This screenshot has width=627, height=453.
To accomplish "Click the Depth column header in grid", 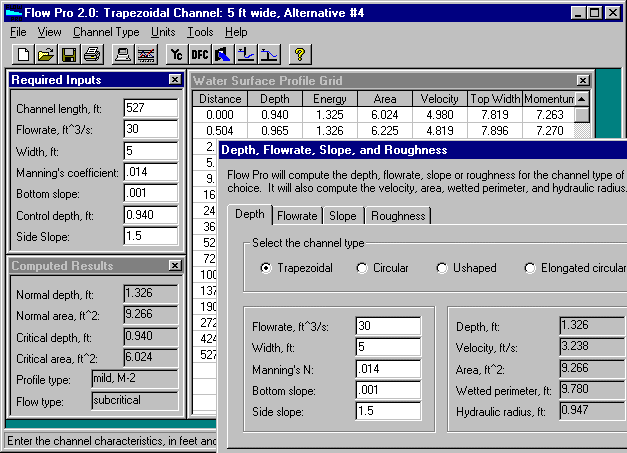I will (275, 99).
